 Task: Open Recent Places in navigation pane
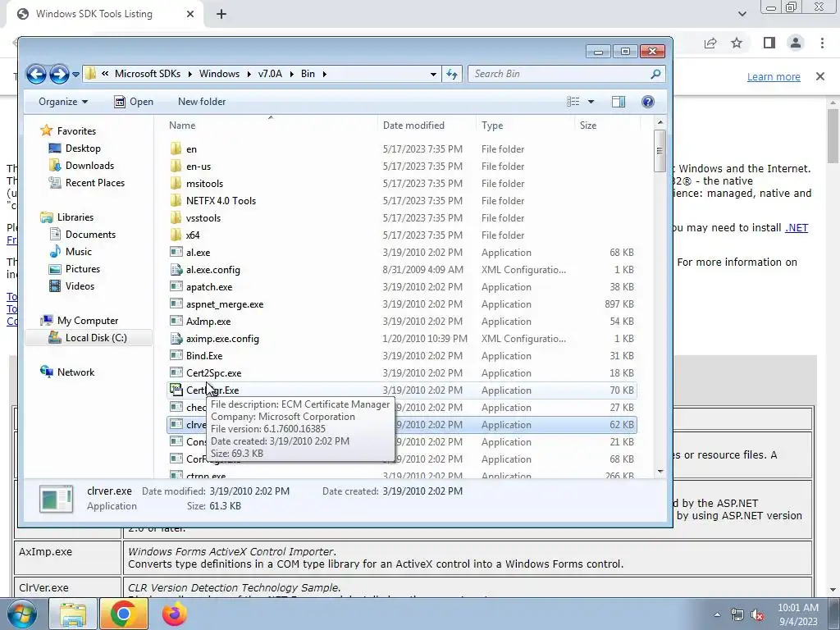click(x=86, y=183)
